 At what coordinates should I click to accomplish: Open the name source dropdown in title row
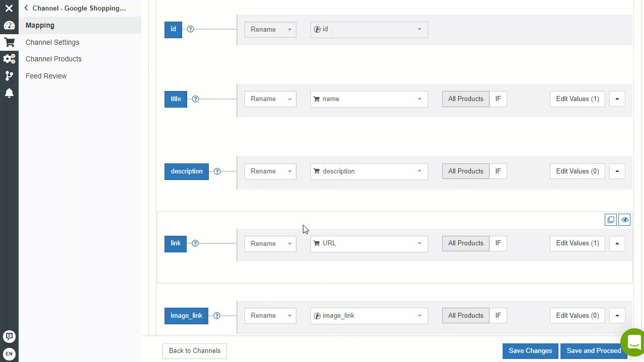[369, 99]
